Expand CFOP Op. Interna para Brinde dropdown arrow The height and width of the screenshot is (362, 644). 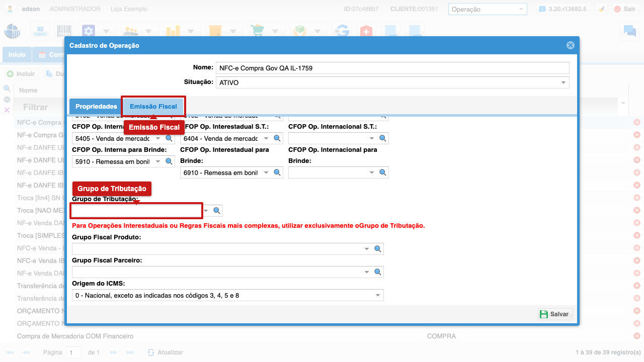click(157, 161)
